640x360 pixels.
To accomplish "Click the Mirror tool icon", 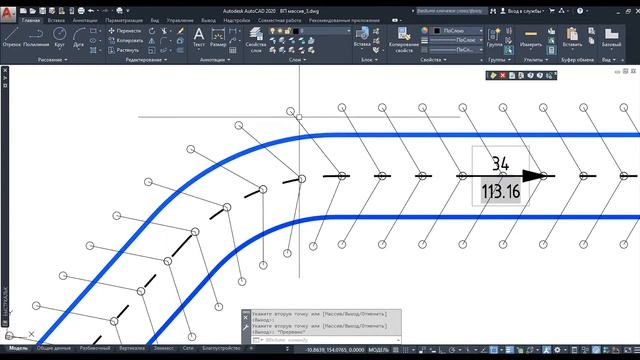I will (152, 40).
